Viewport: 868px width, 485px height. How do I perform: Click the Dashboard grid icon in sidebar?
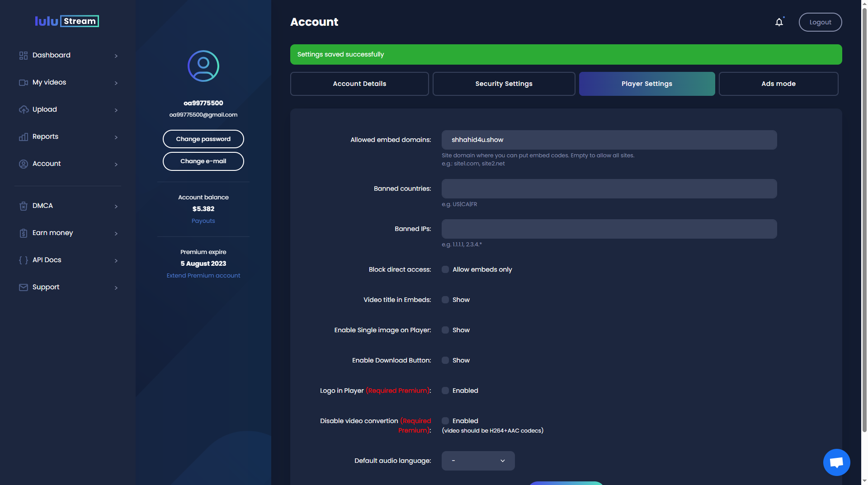(24, 55)
